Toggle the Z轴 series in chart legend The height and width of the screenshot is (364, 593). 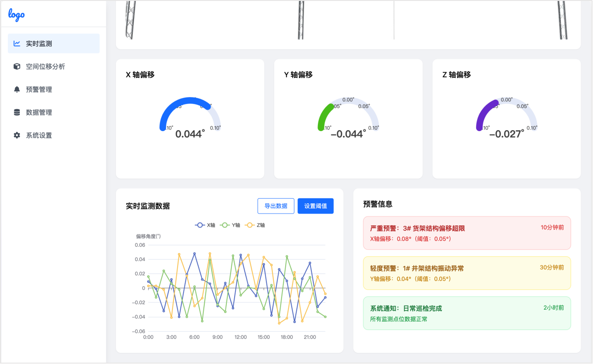pos(255,225)
